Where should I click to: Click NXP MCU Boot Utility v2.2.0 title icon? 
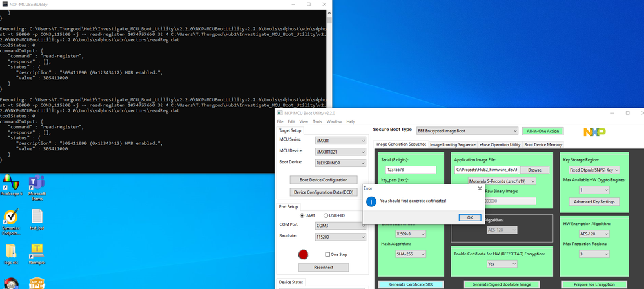280,113
